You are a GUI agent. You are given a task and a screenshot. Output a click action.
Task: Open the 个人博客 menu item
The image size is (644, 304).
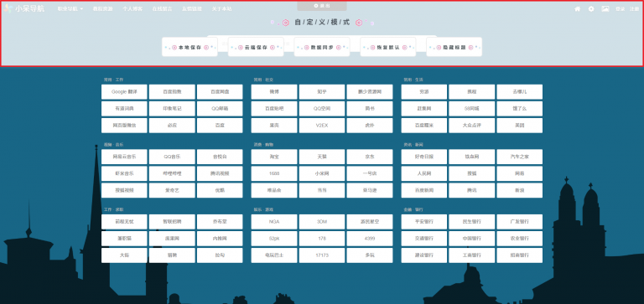(x=132, y=8)
